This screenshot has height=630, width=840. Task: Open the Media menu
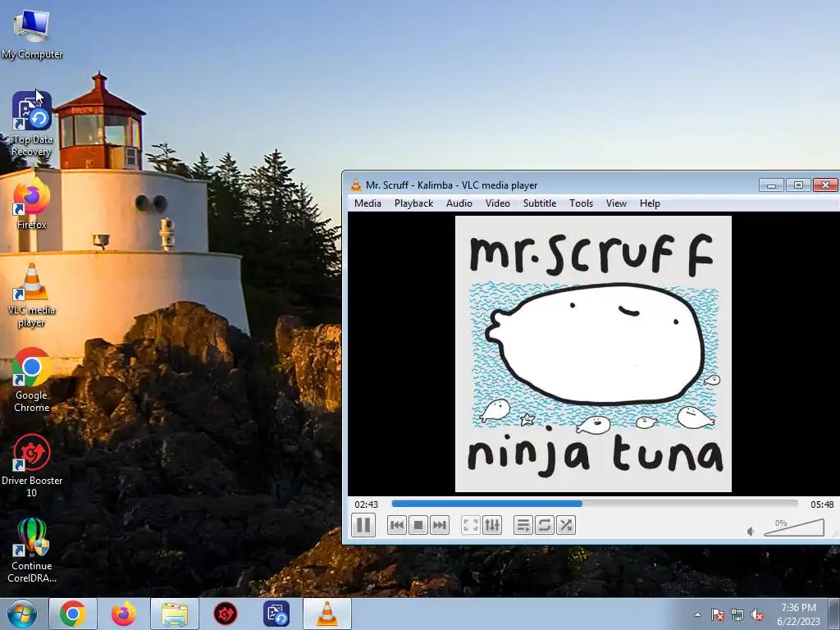(367, 203)
